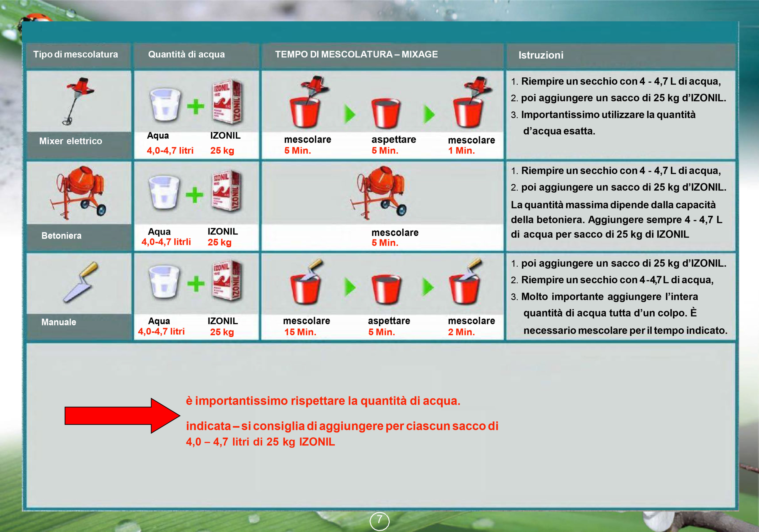Click '25 kg' in Mixer elettrico row
Image resolution: width=759 pixels, height=532 pixels.
(x=222, y=151)
